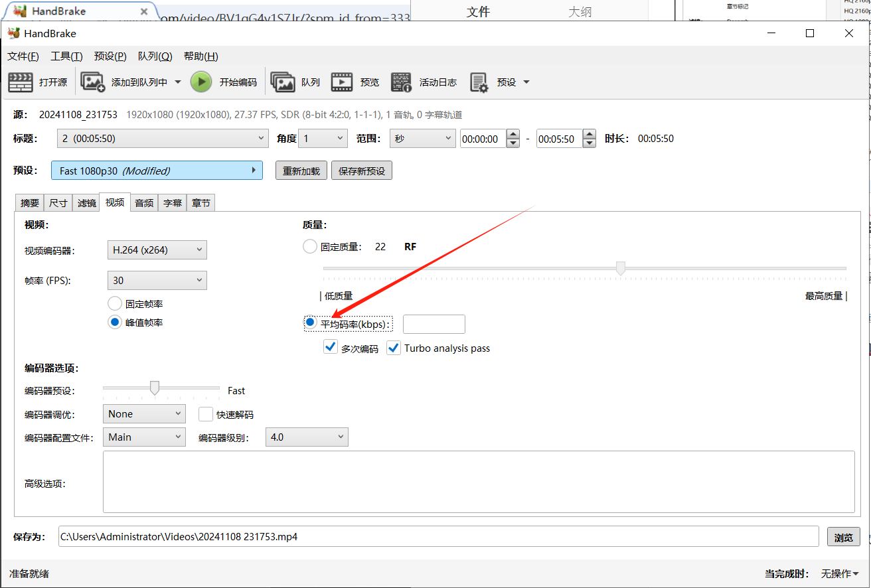The height and width of the screenshot is (588, 871).
Task: Decrease end time with down stepper
Action: tap(590, 143)
